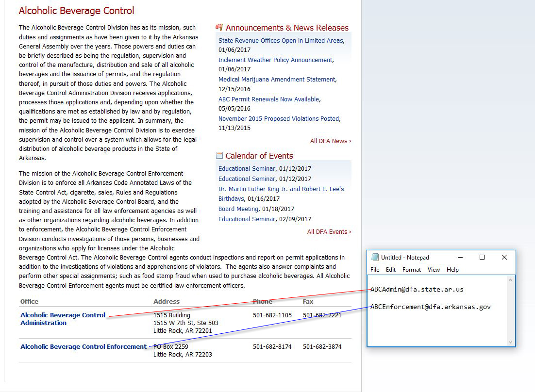Image resolution: width=535 pixels, height=392 pixels.
Task: Open November 2015 Proposed Violations Posted link
Action: [279, 119]
